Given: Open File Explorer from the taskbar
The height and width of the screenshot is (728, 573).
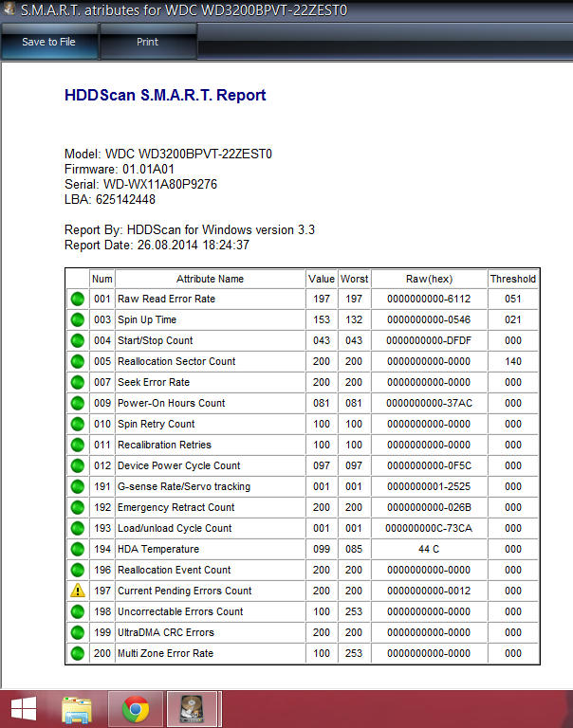Looking at the screenshot, I should [76, 708].
